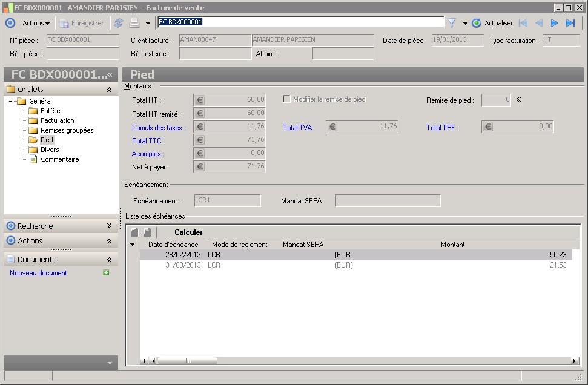This screenshot has height=385, width=588.
Task: Click the Actualiser refresh icon
Action: coord(477,23)
